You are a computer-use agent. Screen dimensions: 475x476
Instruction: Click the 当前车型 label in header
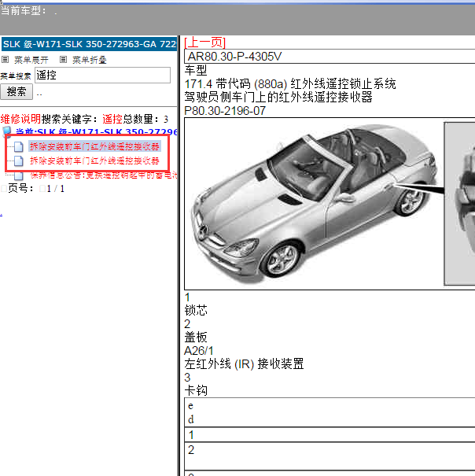24,11
